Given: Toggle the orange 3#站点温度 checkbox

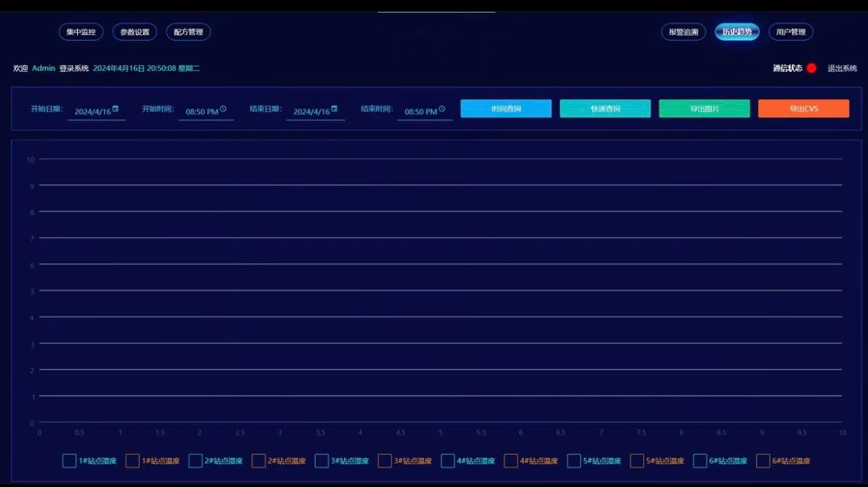Looking at the screenshot, I should 385,460.
